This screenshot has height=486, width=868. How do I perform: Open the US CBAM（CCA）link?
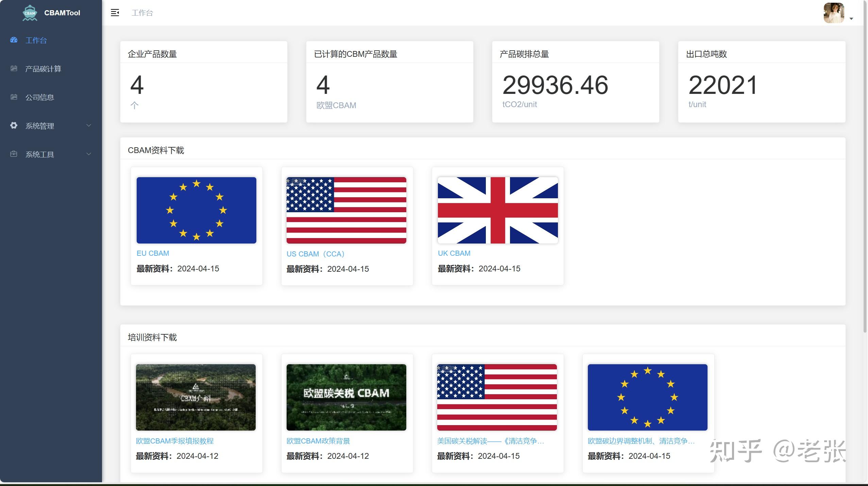pos(316,254)
